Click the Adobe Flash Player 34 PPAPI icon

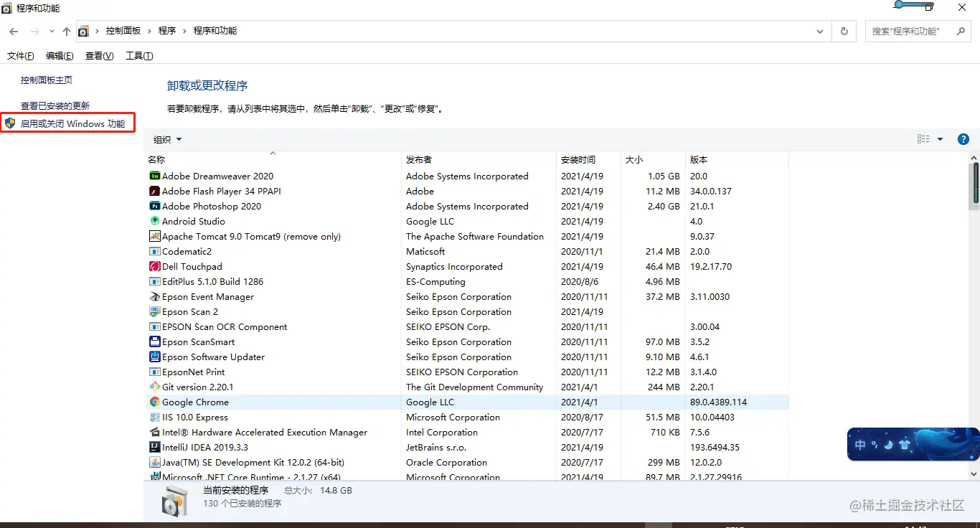[154, 191]
